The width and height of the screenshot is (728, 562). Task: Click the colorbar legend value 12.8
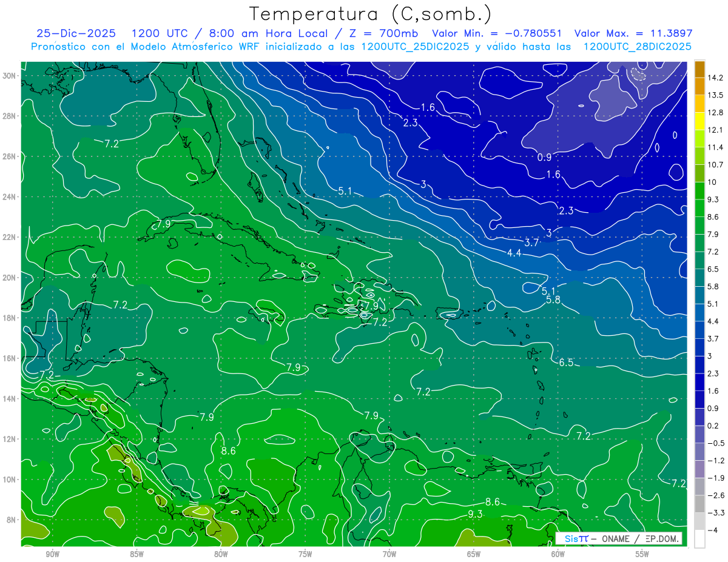(715, 112)
